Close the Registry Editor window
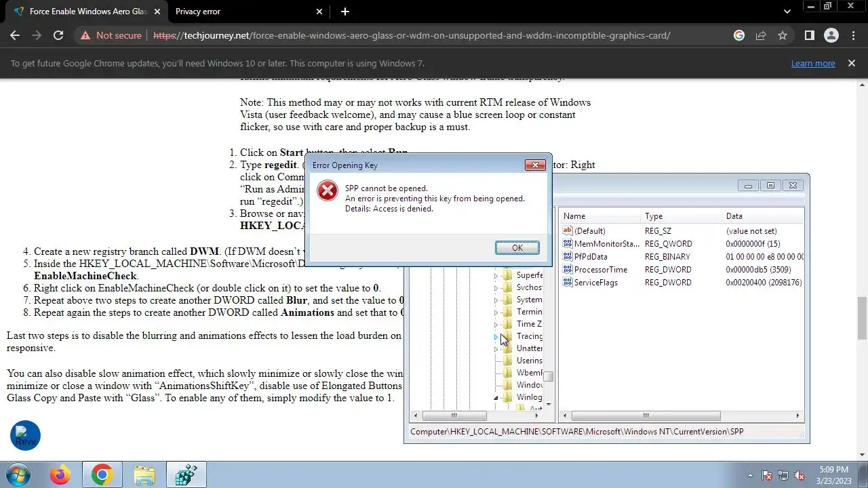868x488 pixels. pos(793,186)
